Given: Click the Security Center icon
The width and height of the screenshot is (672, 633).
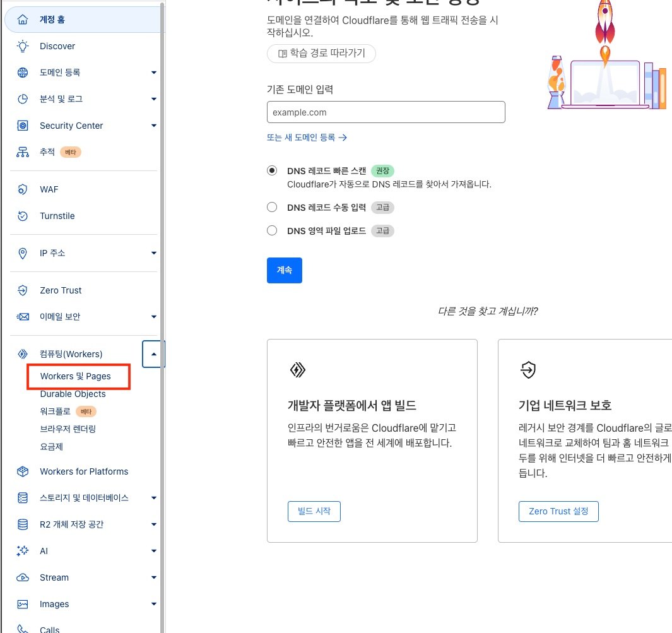Looking at the screenshot, I should 23,126.
